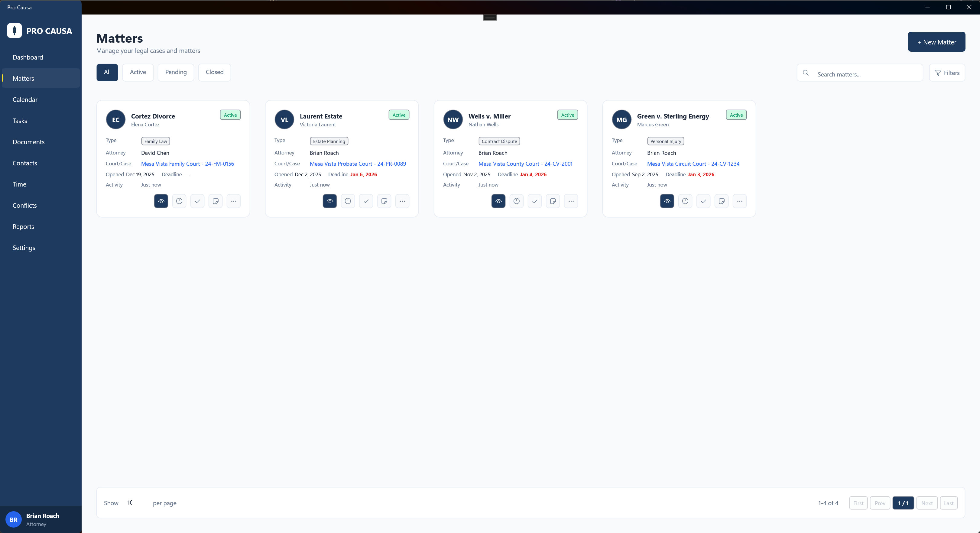Click the sticky note icon on Cortez Divorce card
980x533 pixels.
pos(215,201)
